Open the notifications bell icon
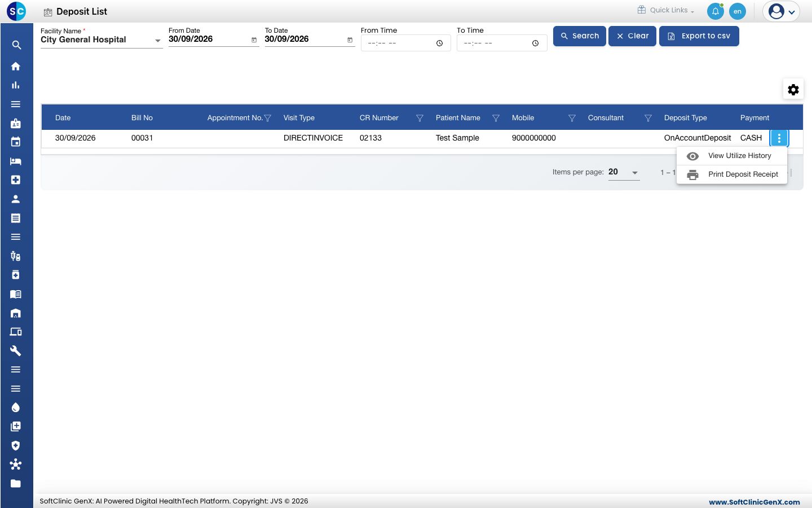812x508 pixels. coord(716,11)
